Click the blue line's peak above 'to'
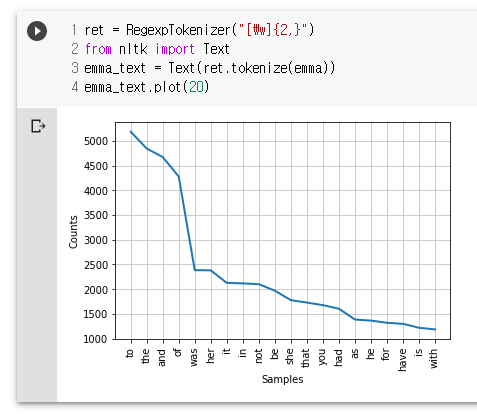Screen dimensions: 477x419 pyautogui.click(x=131, y=132)
